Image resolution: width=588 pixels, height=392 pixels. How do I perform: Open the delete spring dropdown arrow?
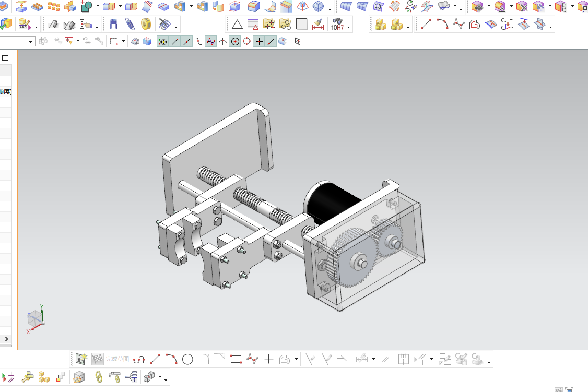(x=177, y=27)
